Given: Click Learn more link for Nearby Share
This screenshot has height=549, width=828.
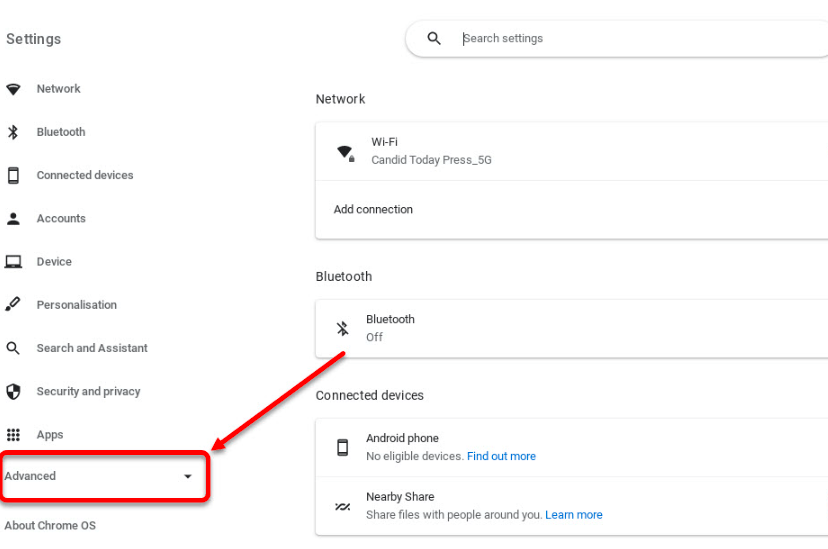Looking at the screenshot, I should click(x=573, y=515).
